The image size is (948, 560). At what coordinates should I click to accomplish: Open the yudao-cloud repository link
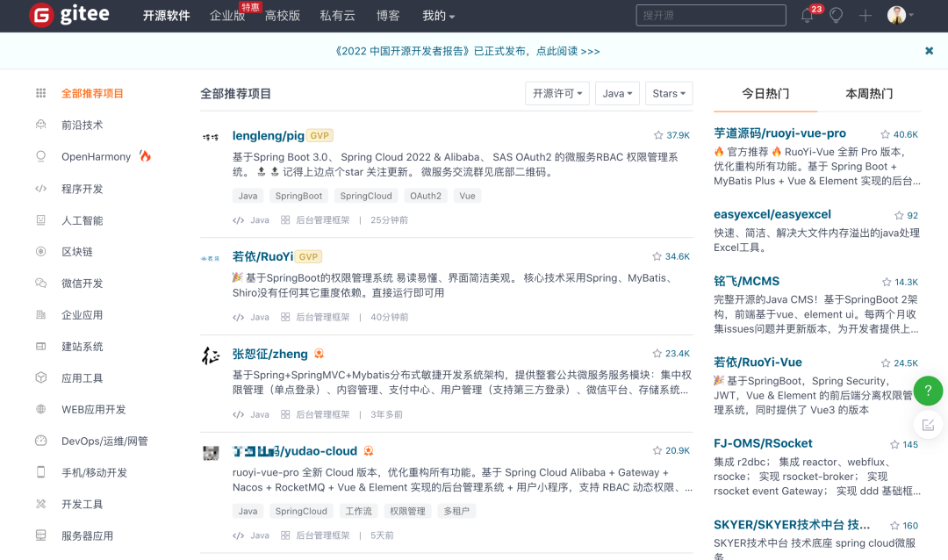pyautogui.click(x=294, y=451)
